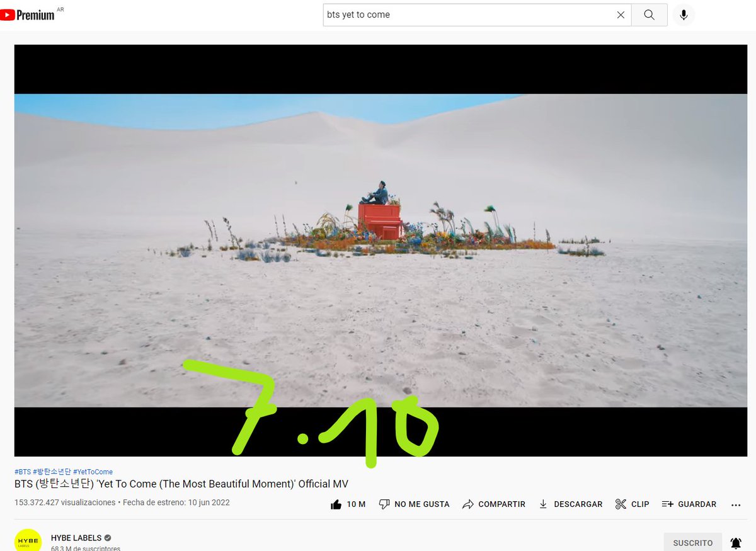This screenshot has height=551, width=756.
Task: Run search with the magnifying glass button
Action: point(650,14)
